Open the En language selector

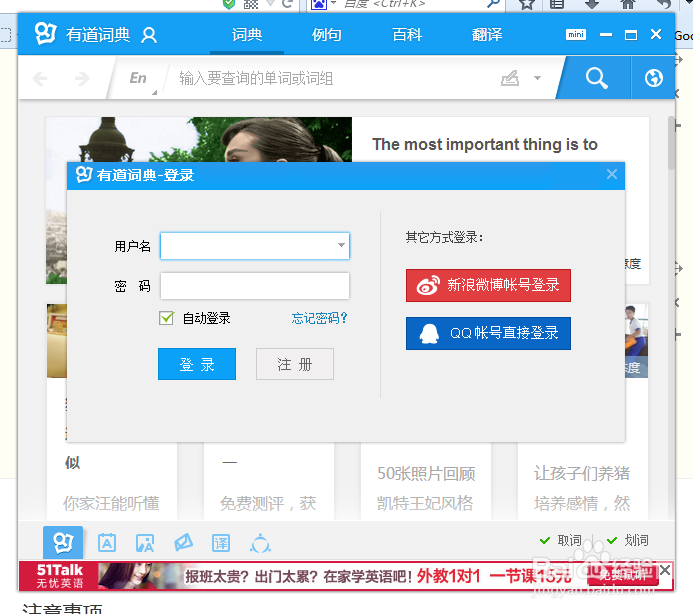click(x=138, y=78)
